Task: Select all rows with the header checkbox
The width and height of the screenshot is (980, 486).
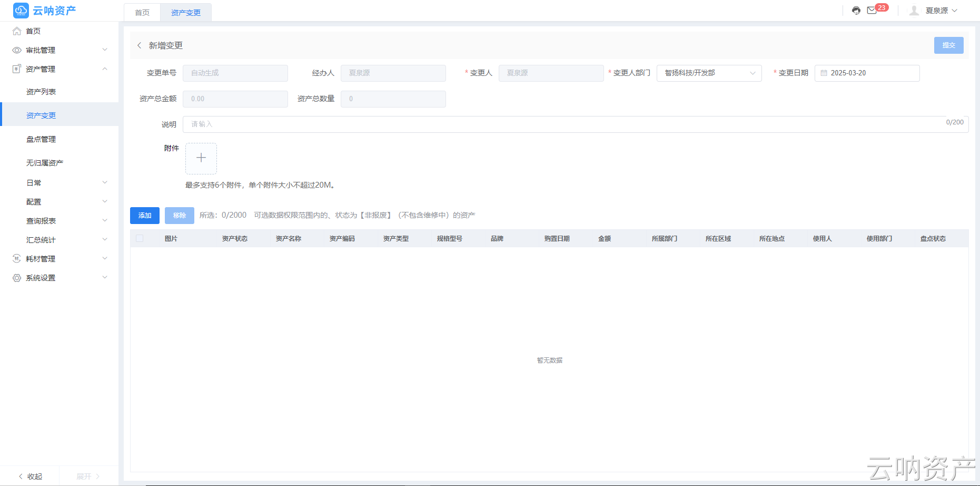Action: [x=140, y=238]
